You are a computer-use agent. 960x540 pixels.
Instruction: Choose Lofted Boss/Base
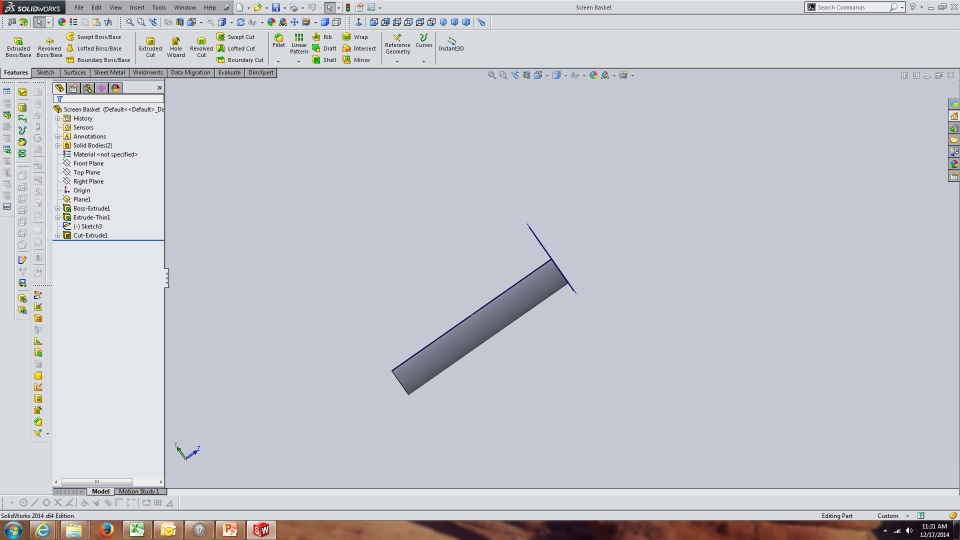[94, 48]
